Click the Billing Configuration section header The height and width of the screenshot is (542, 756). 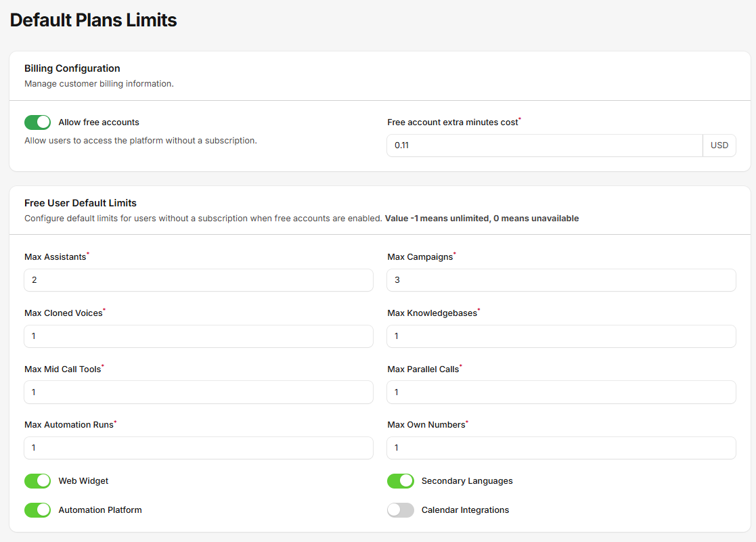(x=72, y=68)
